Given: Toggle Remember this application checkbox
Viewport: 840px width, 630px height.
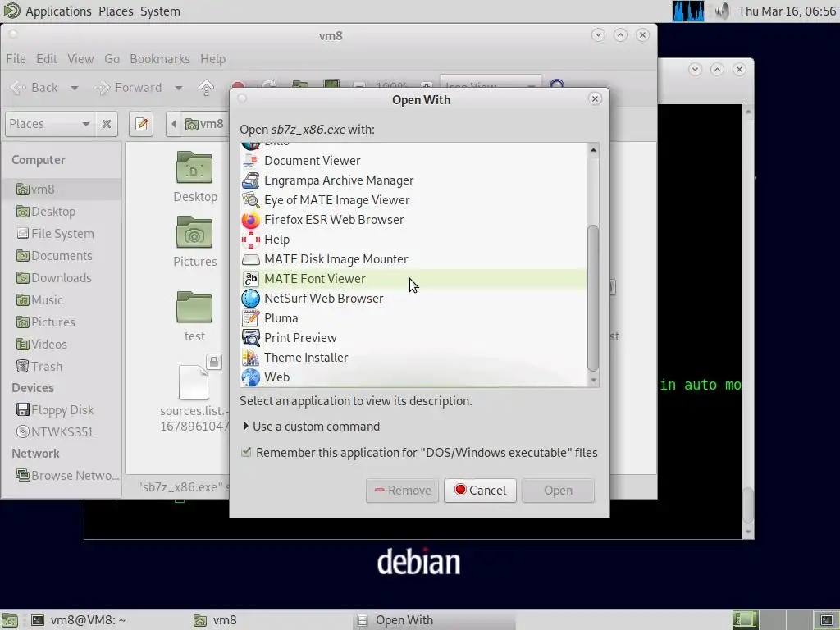Looking at the screenshot, I should coord(246,452).
